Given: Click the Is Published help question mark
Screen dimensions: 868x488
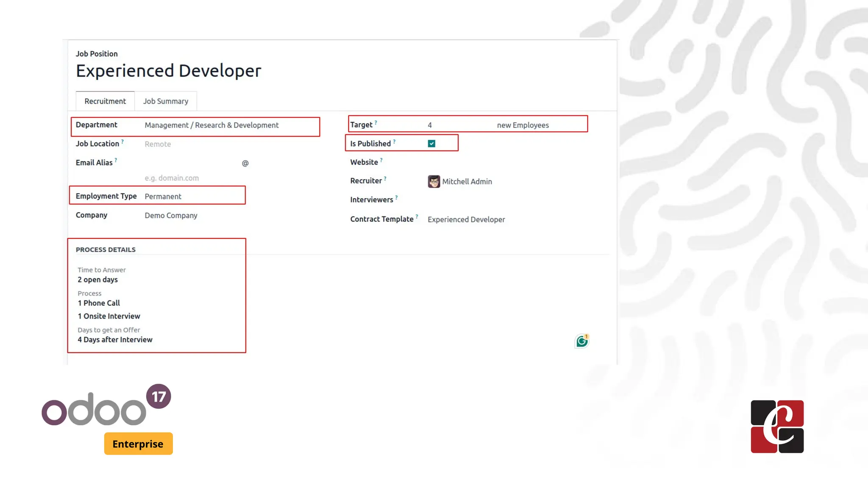Looking at the screenshot, I should pos(394,141).
